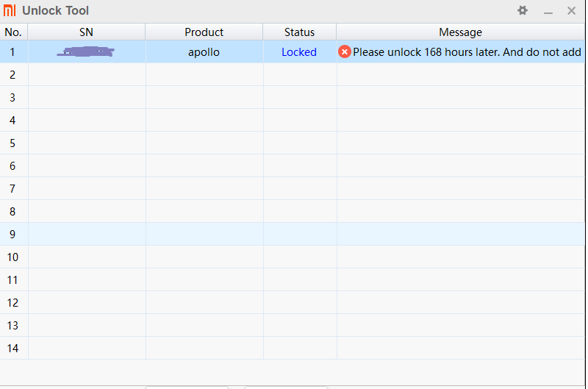Click the Product column header
Screen dimensions: 588x389
[x=204, y=32]
